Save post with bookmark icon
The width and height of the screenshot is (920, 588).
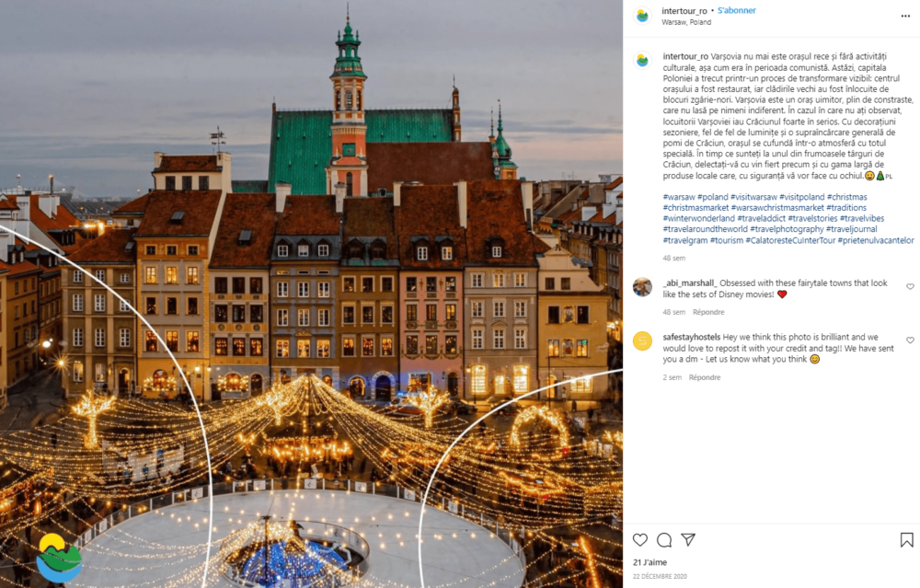pos(906,540)
